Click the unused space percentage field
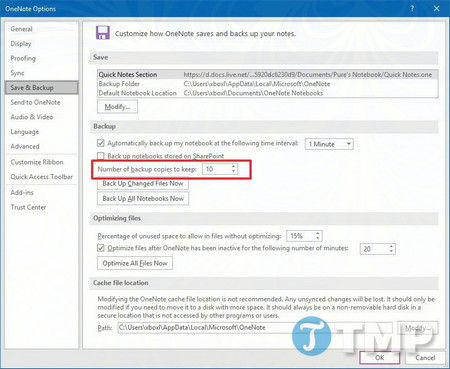 [x=301, y=236]
